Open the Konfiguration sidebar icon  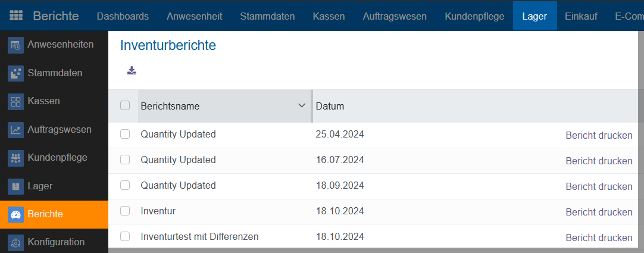click(16, 242)
